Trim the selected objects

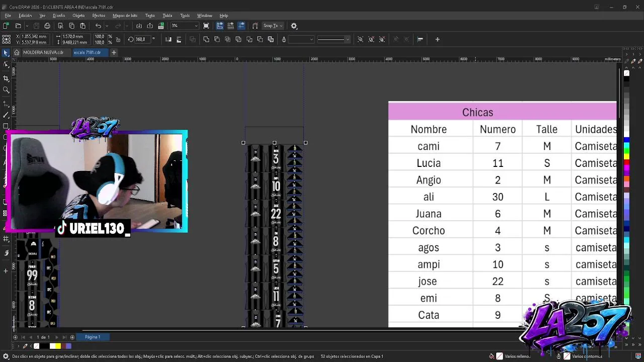217,39
